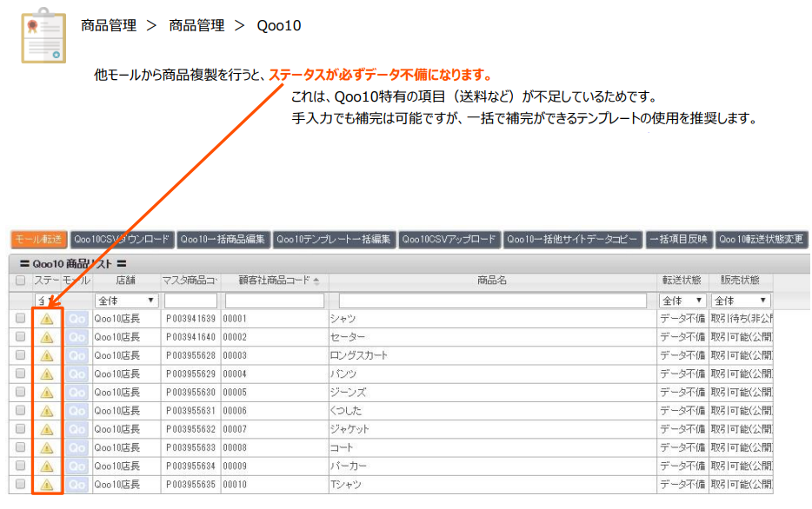Check the box for ジーンズ row
The image size is (812, 509).
[20, 392]
